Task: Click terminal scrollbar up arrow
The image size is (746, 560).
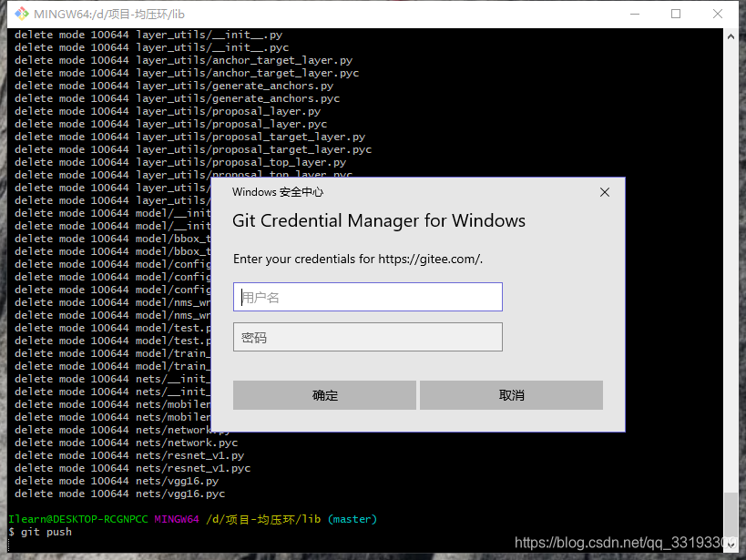Action: (x=731, y=36)
